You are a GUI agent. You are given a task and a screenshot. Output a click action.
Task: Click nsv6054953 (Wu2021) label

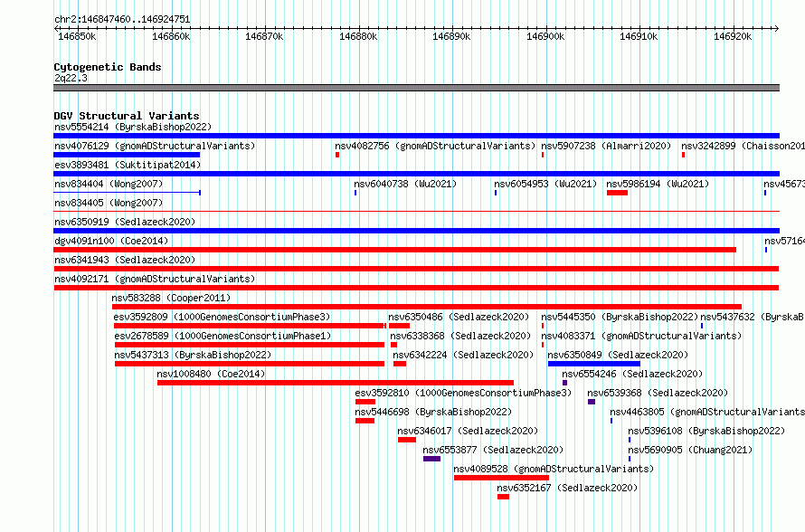click(x=545, y=184)
